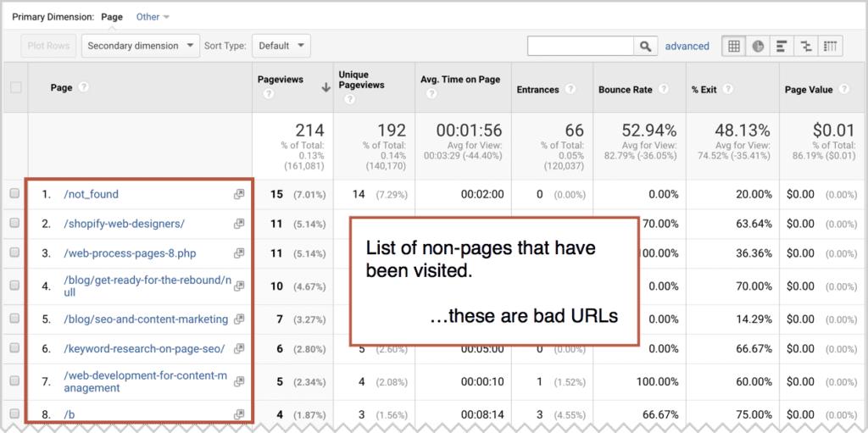Open web-development-for-content-management external link icon

coord(238,381)
